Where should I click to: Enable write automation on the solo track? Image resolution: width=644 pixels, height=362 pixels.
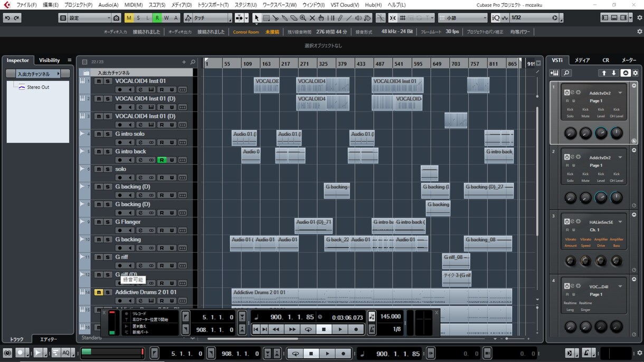[172, 178]
